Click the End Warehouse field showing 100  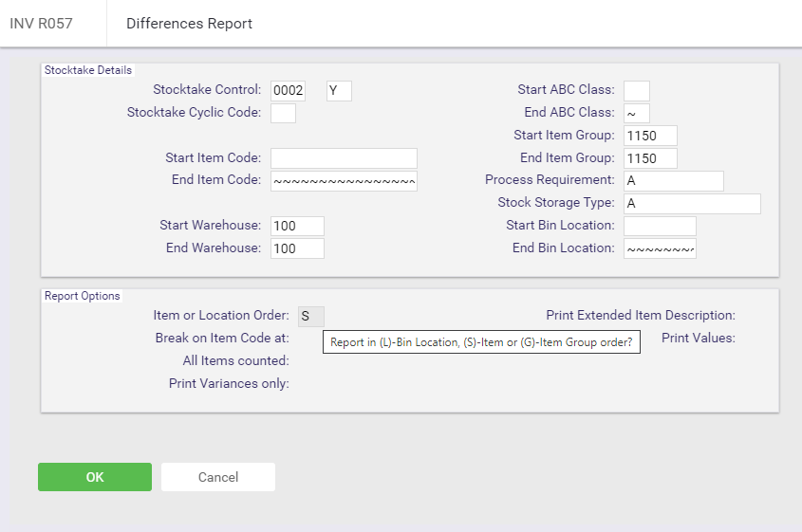click(x=297, y=248)
